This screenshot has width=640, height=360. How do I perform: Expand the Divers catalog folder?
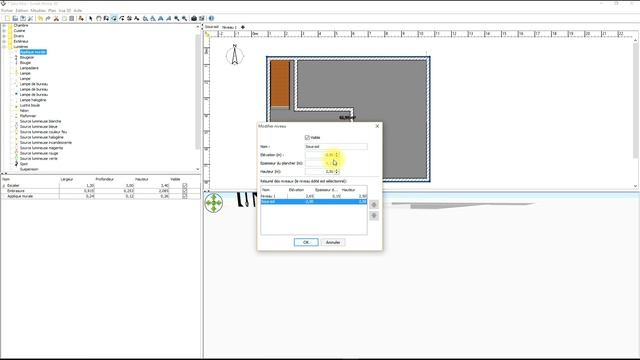point(4,36)
